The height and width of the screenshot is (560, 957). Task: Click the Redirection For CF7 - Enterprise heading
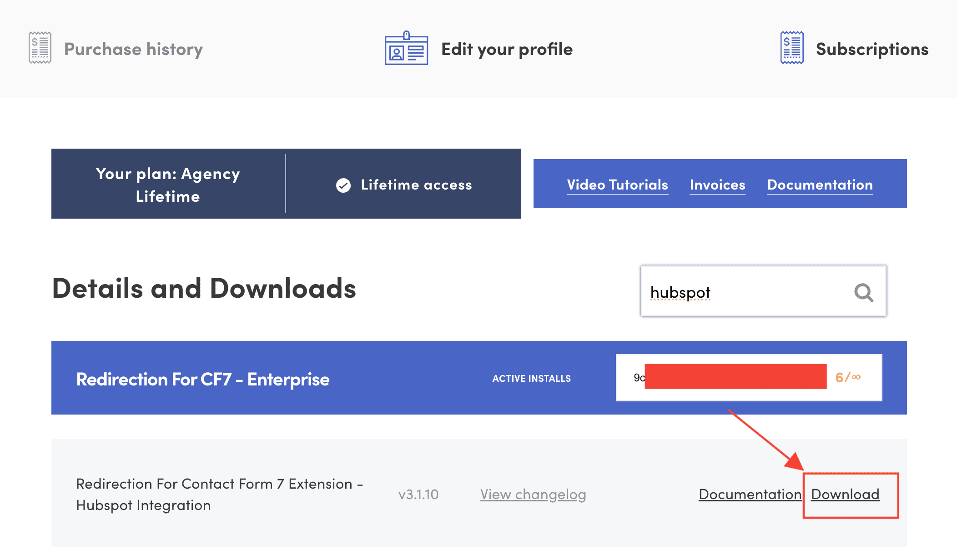[x=203, y=379]
